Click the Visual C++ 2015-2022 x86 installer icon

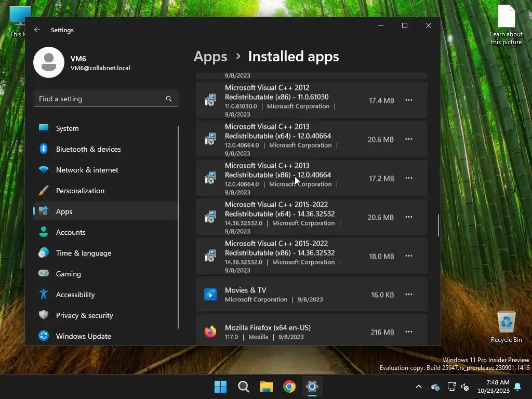pos(210,256)
